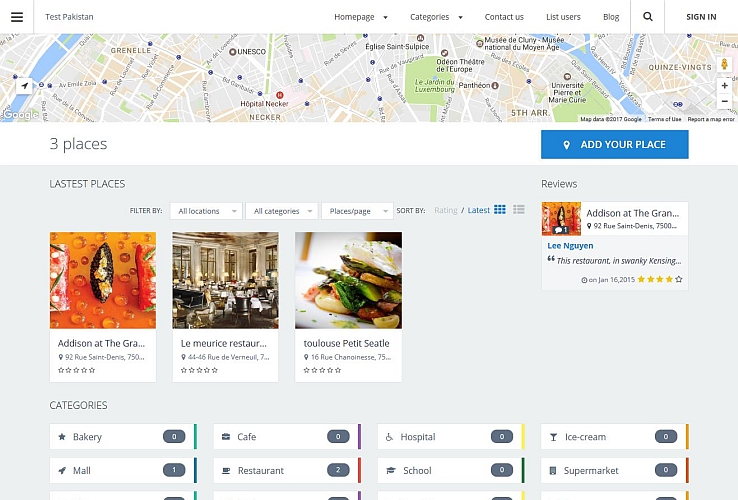Screen dimensions: 738x500
Task: Switch to list view layout
Action: coord(519,210)
